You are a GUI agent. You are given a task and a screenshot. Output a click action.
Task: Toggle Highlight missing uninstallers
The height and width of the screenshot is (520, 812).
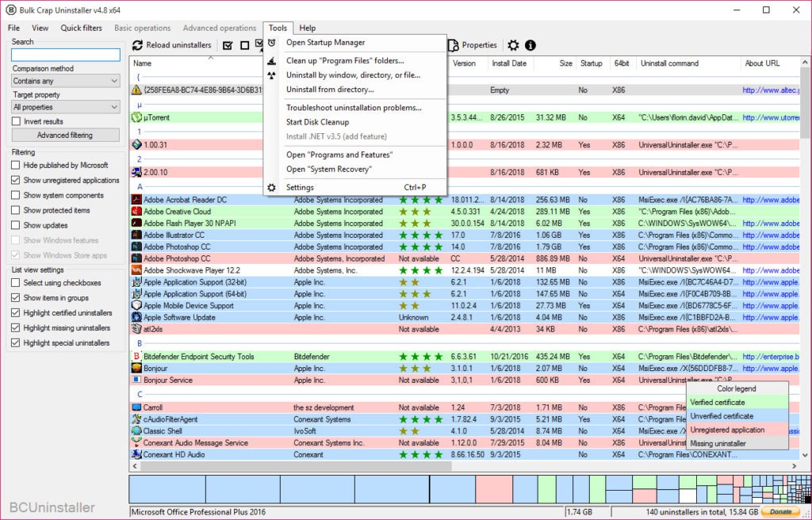(x=16, y=328)
